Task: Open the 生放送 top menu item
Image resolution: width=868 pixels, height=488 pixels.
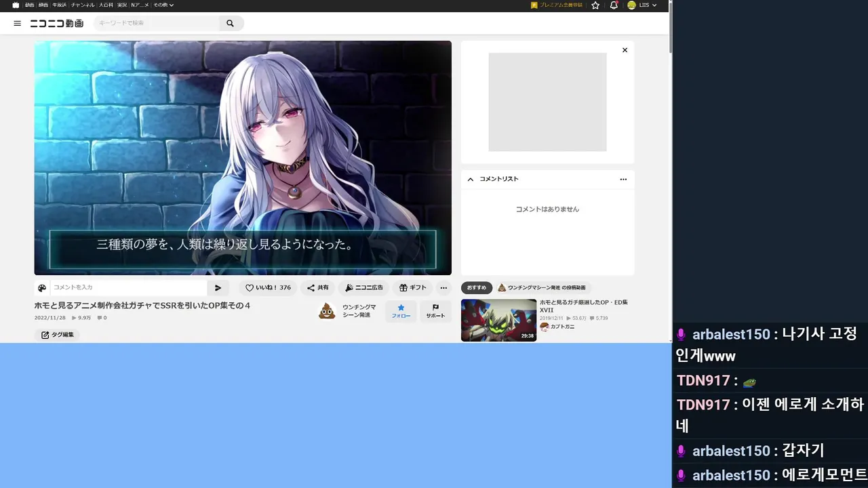Action: point(60,5)
